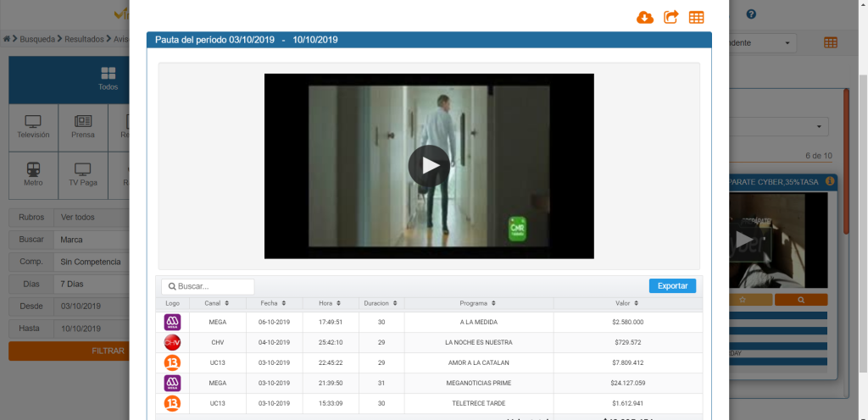Image resolution: width=868 pixels, height=420 pixels.
Task: Open Resultados breadcrumb link
Action: (84, 39)
